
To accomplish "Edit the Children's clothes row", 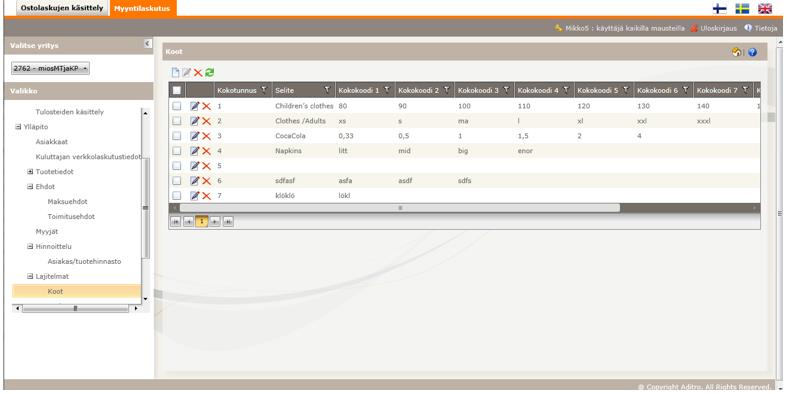I will tap(194, 106).
